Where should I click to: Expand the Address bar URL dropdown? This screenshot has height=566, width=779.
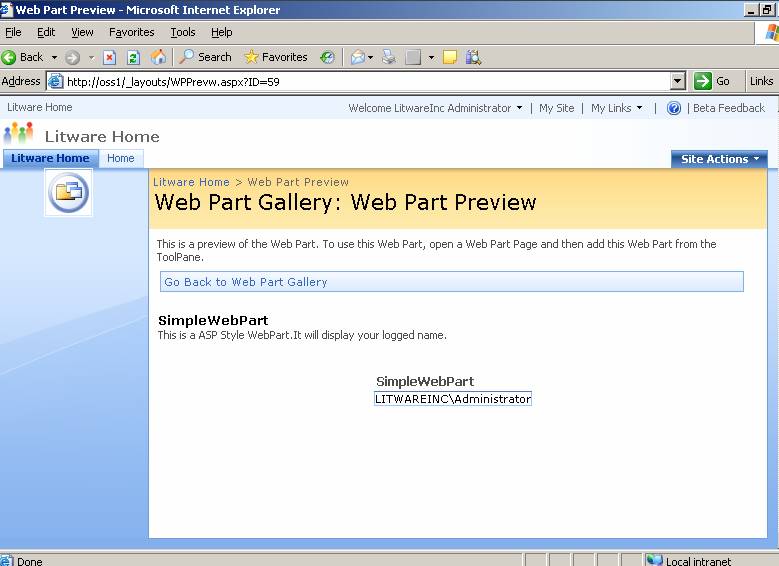pyautogui.click(x=678, y=81)
